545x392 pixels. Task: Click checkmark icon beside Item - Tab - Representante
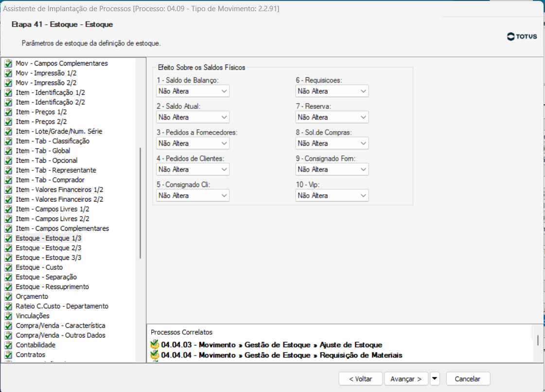pos(8,170)
